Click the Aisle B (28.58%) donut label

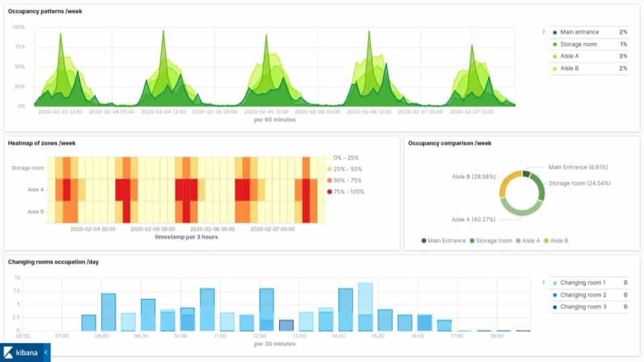coord(474,176)
